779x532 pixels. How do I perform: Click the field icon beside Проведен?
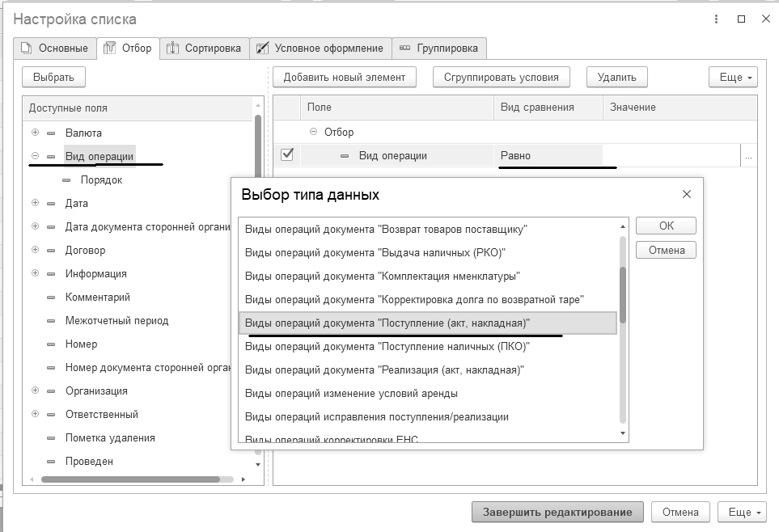click(x=52, y=462)
